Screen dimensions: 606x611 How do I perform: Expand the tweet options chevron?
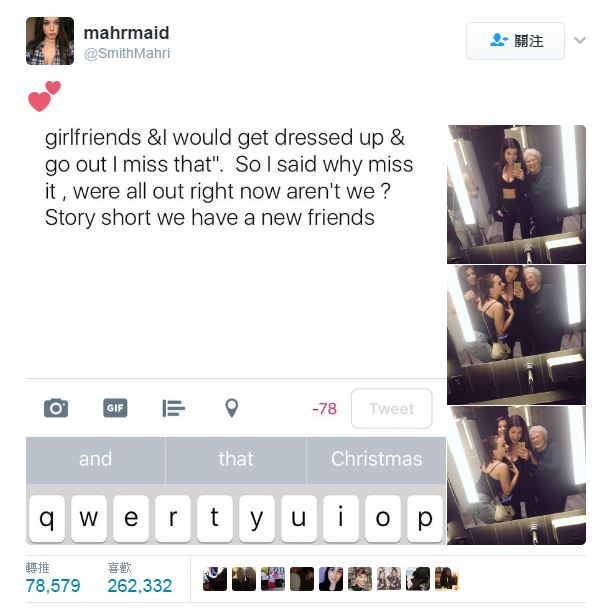tap(580, 40)
